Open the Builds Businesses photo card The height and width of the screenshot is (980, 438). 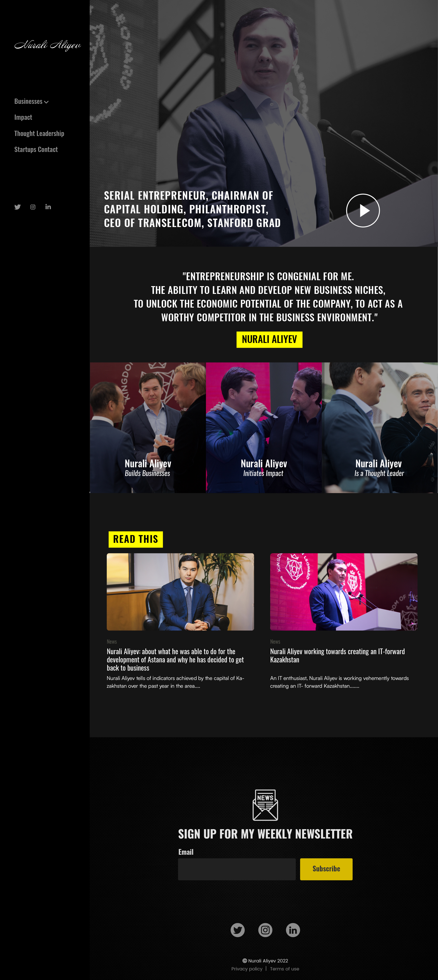(x=148, y=428)
